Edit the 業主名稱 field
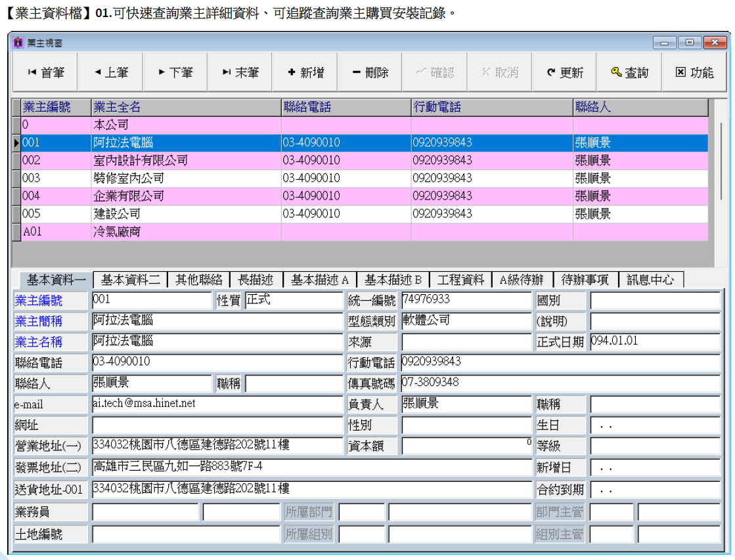The width and height of the screenshot is (735, 560). coord(217,341)
